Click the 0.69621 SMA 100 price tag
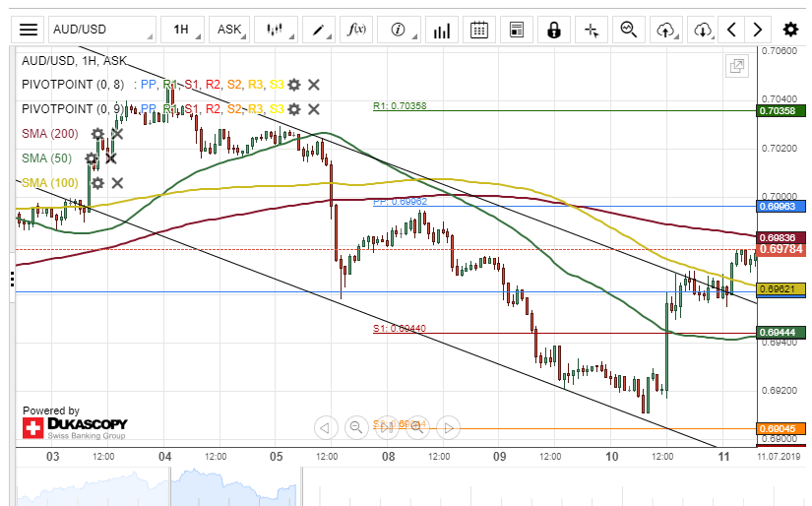812x506 pixels. click(781, 289)
